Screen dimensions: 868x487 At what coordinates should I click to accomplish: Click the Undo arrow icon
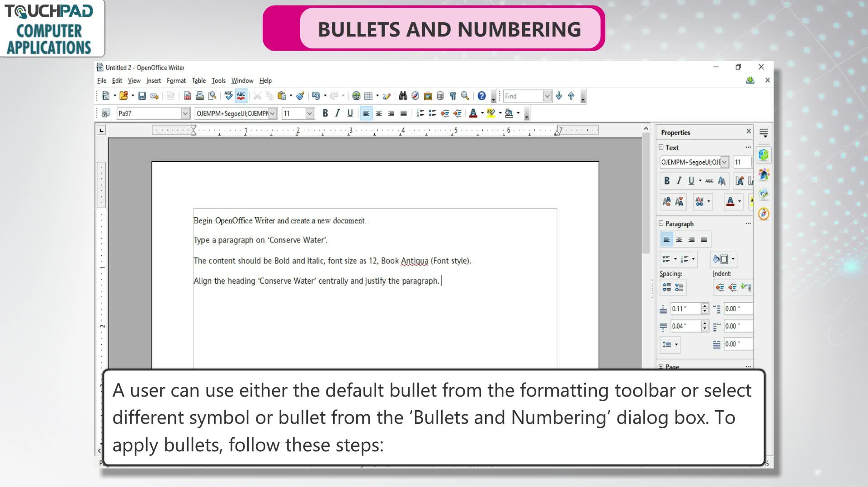pos(316,96)
